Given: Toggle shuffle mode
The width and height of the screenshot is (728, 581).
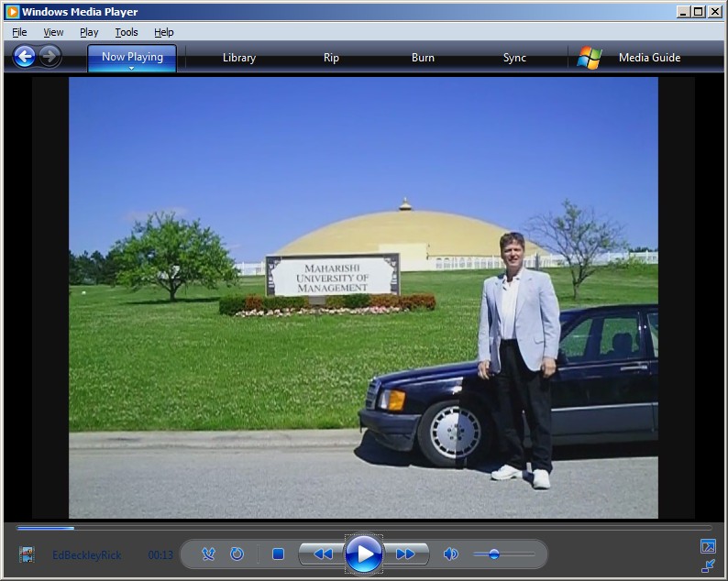Looking at the screenshot, I should (x=208, y=554).
